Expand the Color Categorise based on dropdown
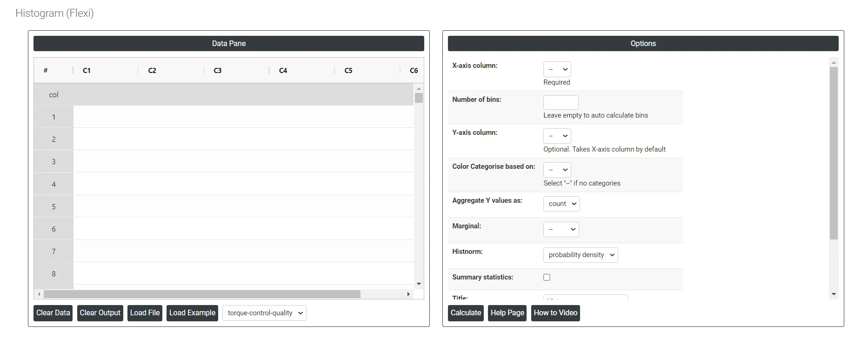Image resolution: width=868 pixels, height=339 pixels. (x=557, y=170)
